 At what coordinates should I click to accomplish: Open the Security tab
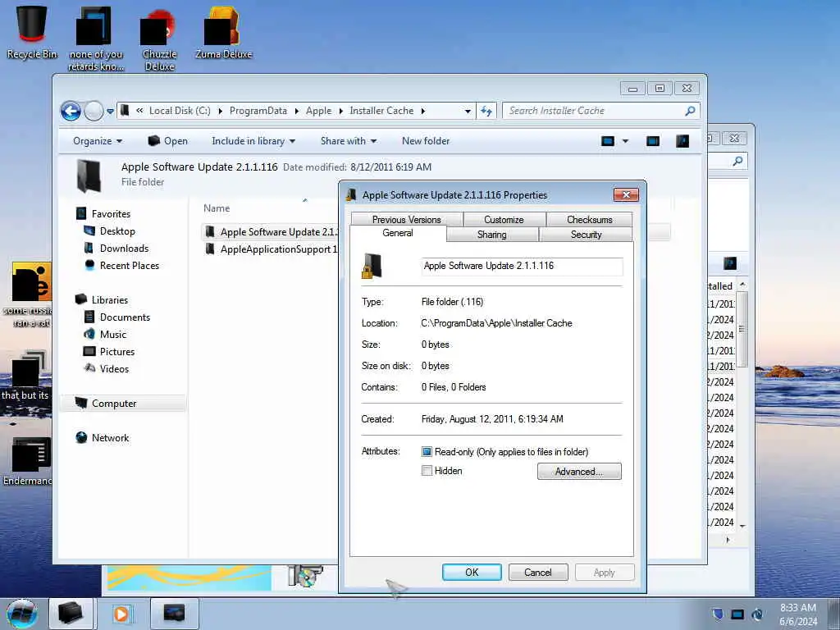coord(586,235)
